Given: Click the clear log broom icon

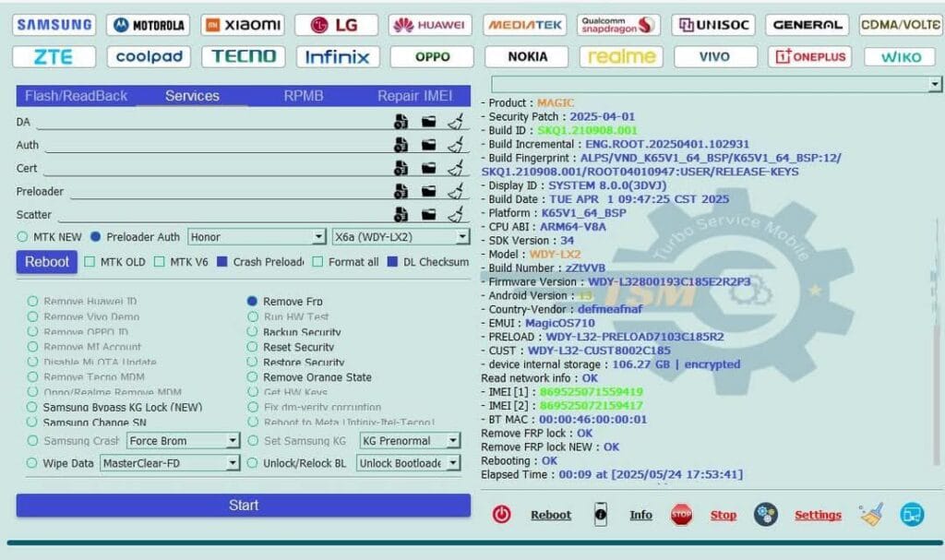Looking at the screenshot, I should pos(871,514).
